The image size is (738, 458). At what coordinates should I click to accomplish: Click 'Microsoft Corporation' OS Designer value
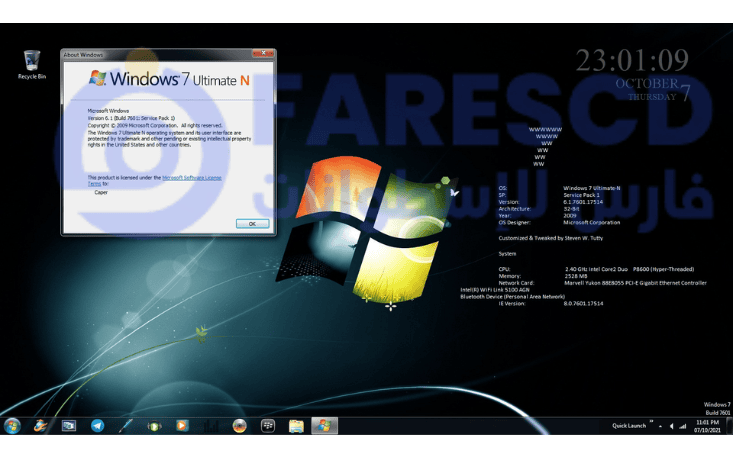tap(592, 223)
